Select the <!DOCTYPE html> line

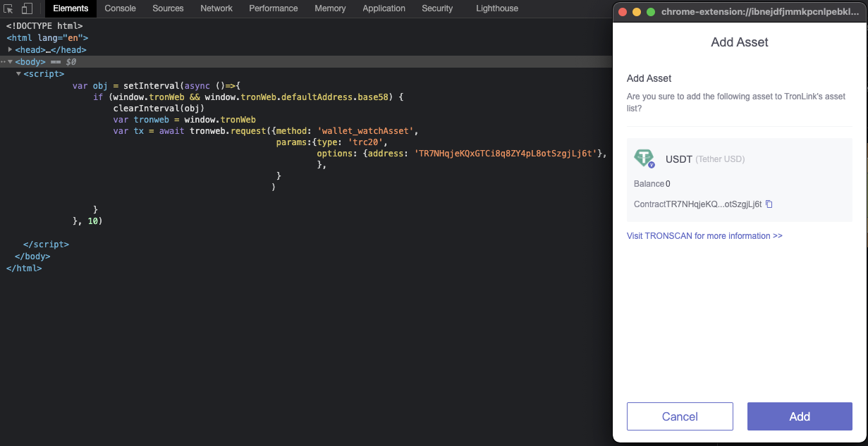[44, 26]
